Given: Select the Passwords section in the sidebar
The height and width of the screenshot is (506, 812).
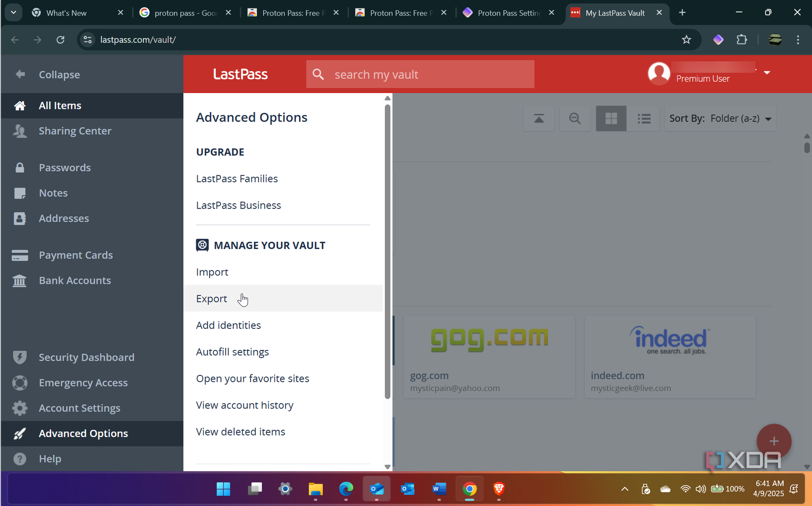Looking at the screenshot, I should click(64, 167).
